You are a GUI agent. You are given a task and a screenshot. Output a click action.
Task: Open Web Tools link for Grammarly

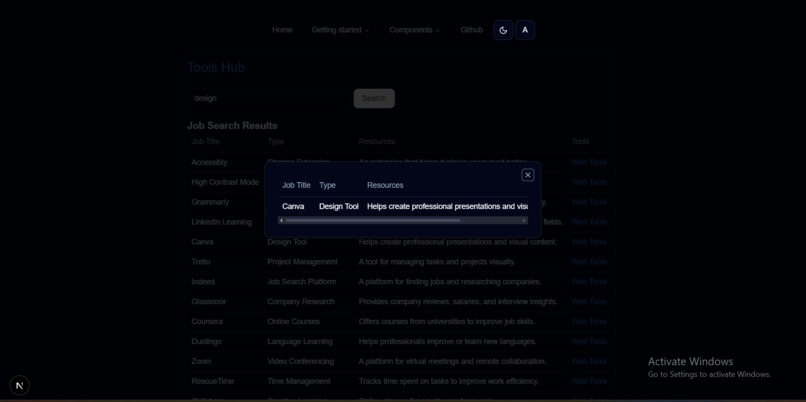[589, 202]
